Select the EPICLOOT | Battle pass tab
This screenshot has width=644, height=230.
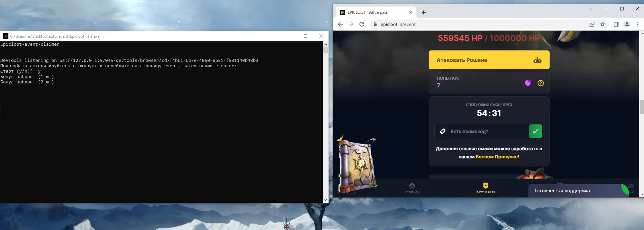pyautogui.click(x=376, y=12)
